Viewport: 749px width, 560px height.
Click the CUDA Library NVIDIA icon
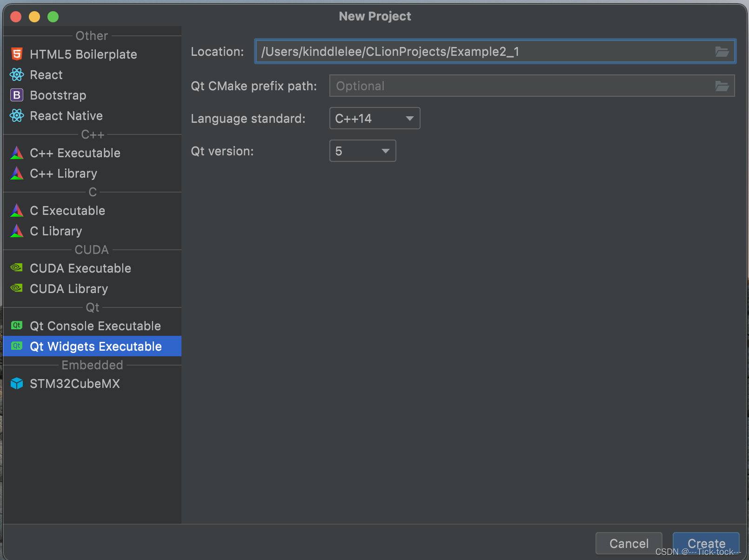coord(17,288)
